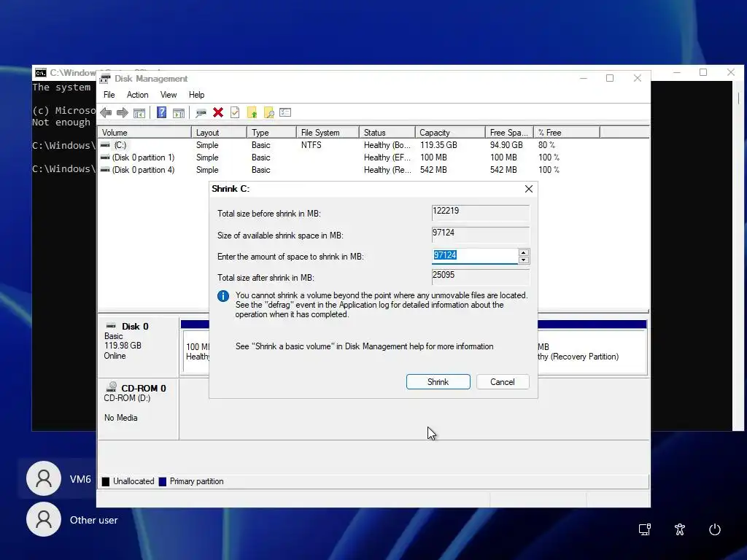Sort by the Capacity column header
The width and height of the screenshot is (747, 560).
point(450,133)
